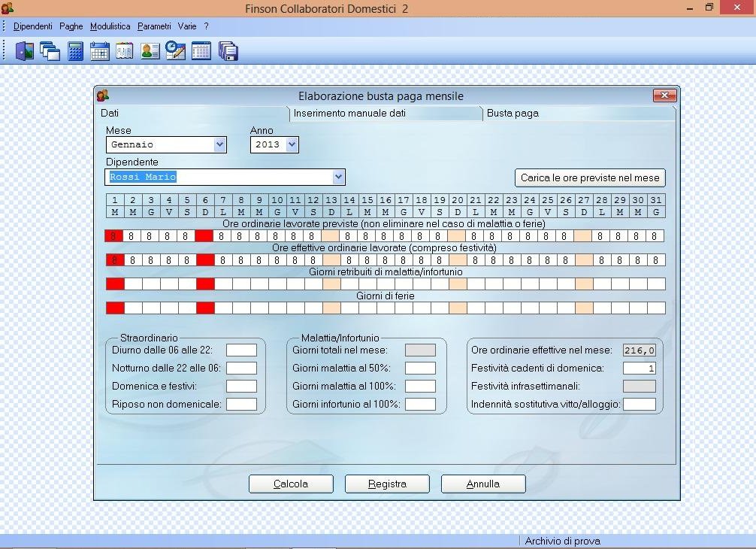Click the Giorni malattia al 100% field

coord(420,386)
